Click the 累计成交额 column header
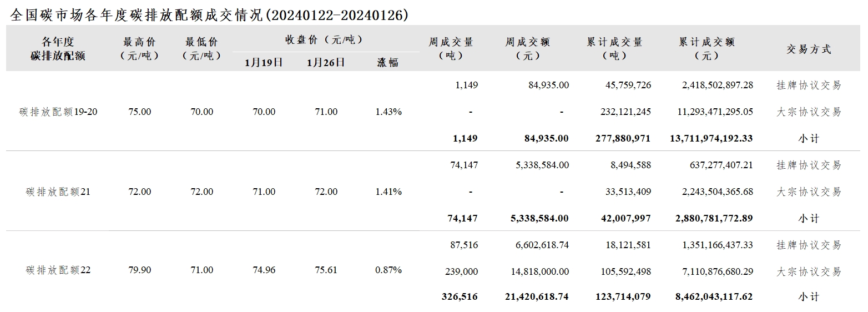 tap(706, 49)
